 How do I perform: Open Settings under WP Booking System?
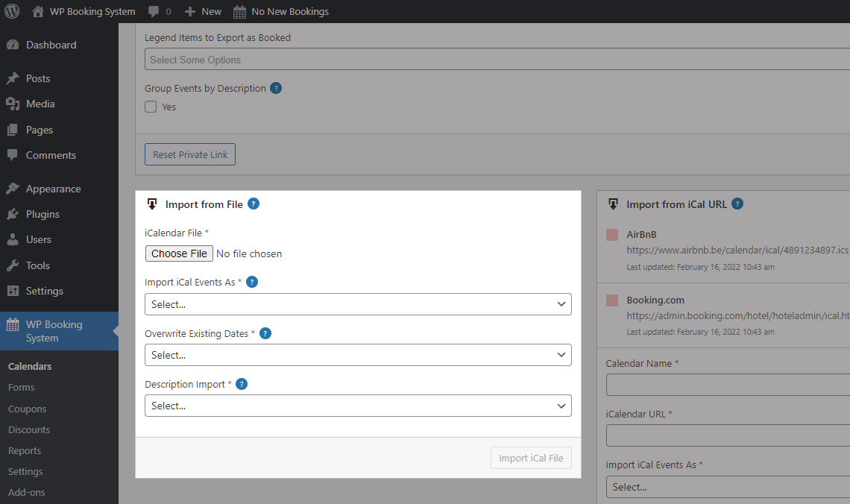click(25, 471)
